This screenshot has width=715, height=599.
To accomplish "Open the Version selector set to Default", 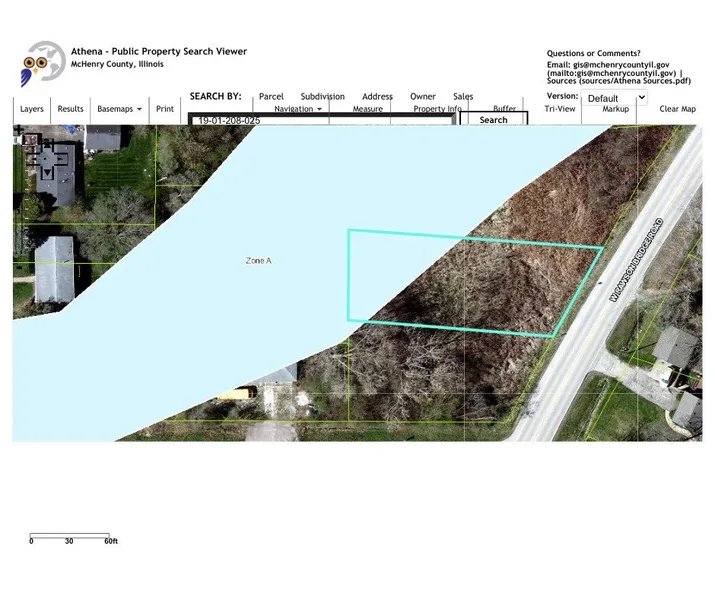I will (616, 98).
